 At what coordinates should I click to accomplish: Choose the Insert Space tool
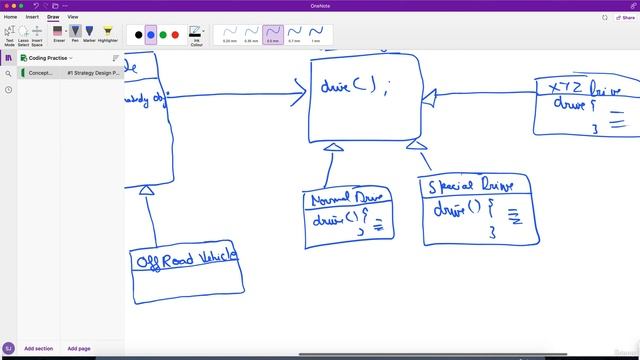37,35
